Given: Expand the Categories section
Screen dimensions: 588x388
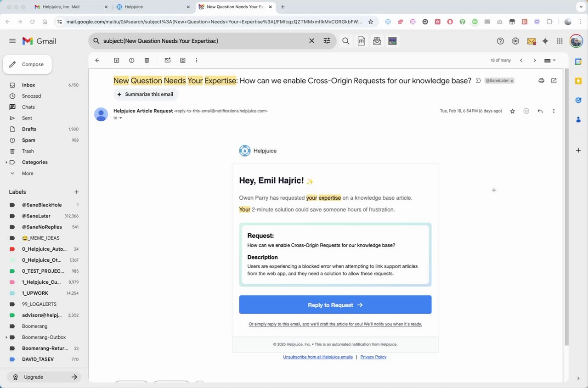Looking at the screenshot, I should (6, 162).
